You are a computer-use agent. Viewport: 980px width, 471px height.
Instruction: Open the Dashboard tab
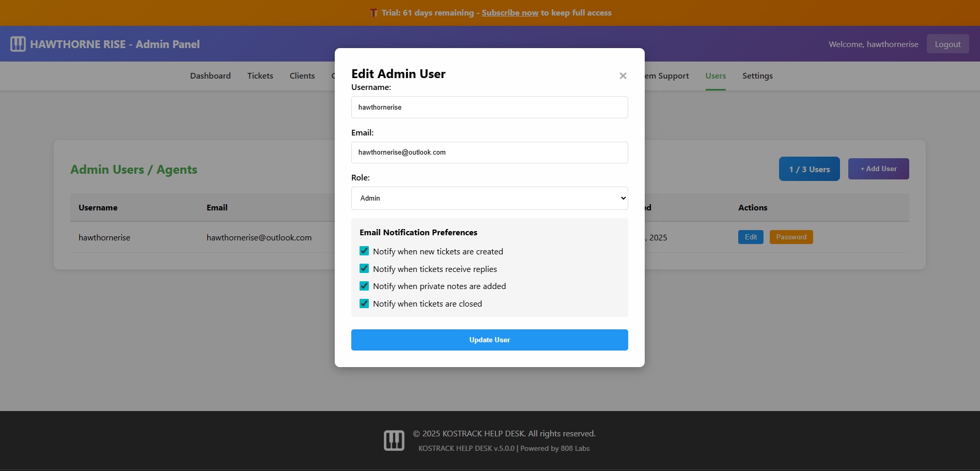[x=210, y=76]
